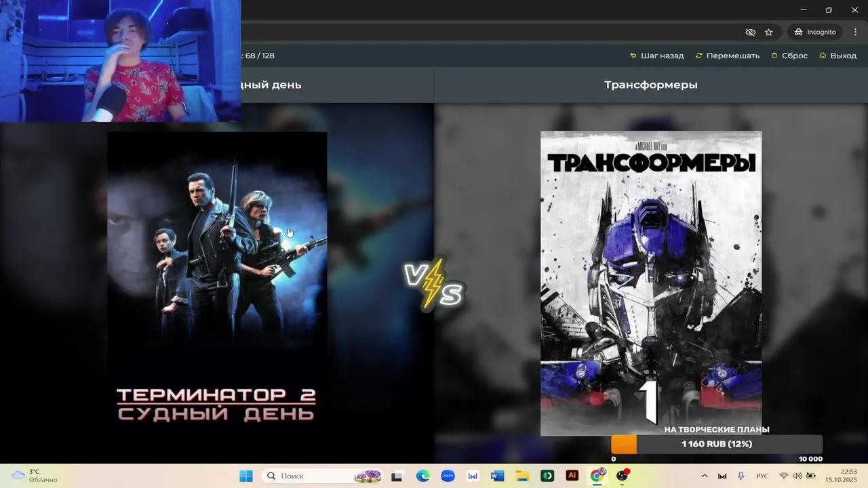The height and width of the screenshot is (488, 868).
Task: Open the 3°C Облачно weather widget
Action: (35, 476)
